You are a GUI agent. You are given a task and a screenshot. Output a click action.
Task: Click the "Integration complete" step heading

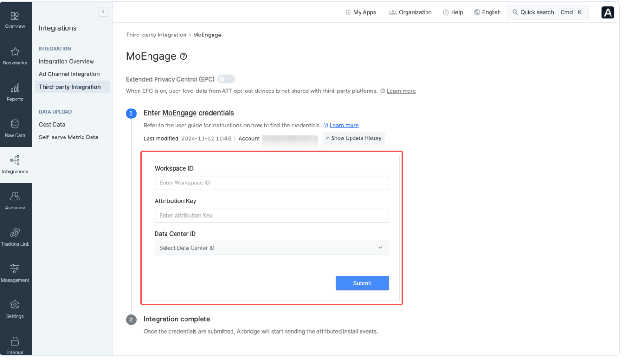point(177,319)
